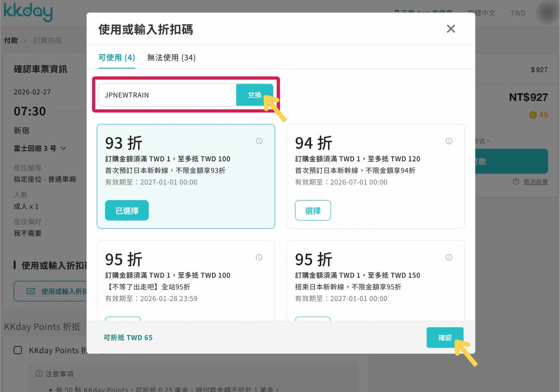This screenshot has width=560, height=392.
Task: Click the KKday points coin icon beside 45
Action: coord(533,115)
